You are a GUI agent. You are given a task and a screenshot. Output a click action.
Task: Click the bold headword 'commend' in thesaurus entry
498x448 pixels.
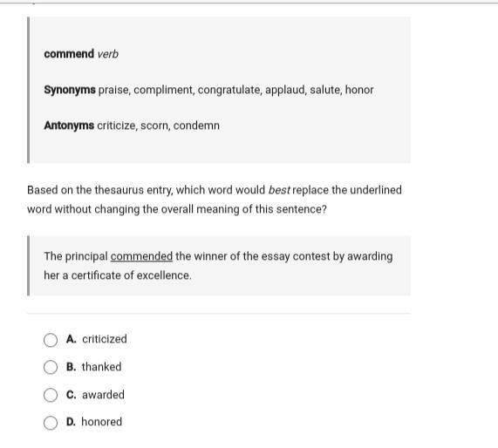point(69,54)
